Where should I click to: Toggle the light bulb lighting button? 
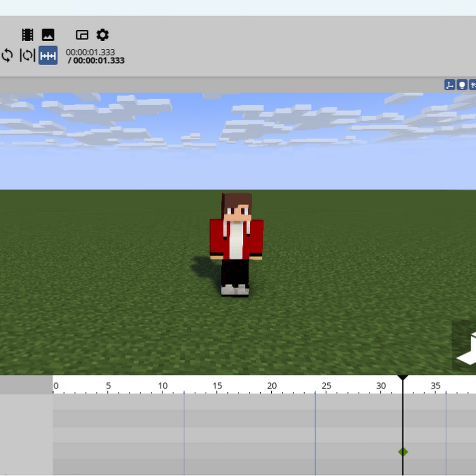tap(462, 85)
